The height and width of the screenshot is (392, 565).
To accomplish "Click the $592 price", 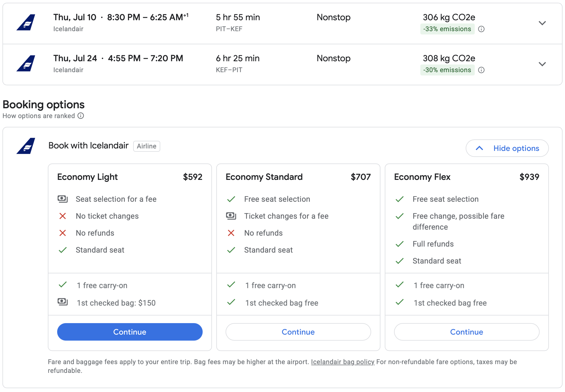I will pyautogui.click(x=193, y=177).
